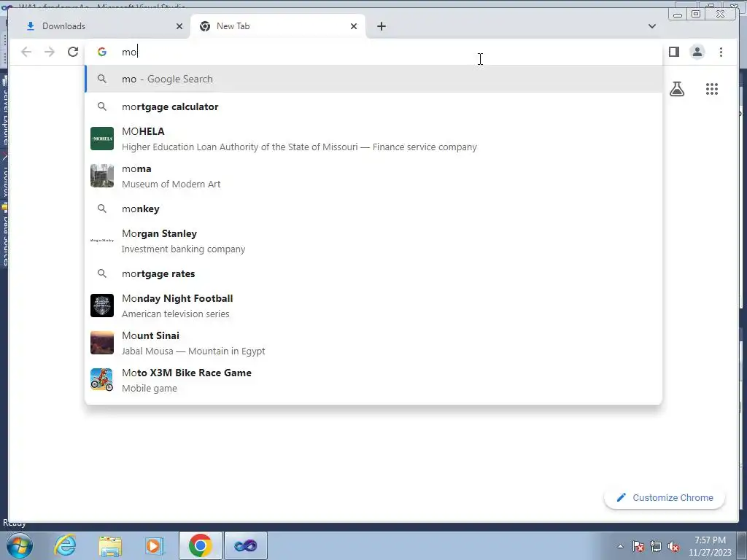Click the Moto X3M game thumbnail
747x560 pixels.
pyautogui.click(x=102, y=379)
